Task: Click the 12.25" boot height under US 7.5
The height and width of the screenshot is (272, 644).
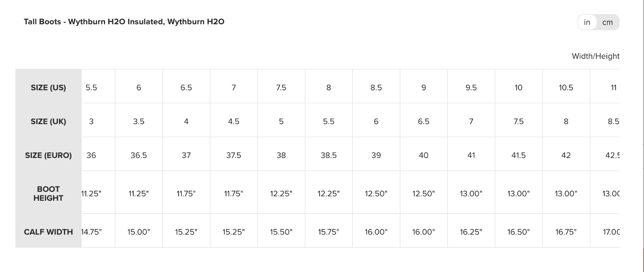Action: click(281, 193)
